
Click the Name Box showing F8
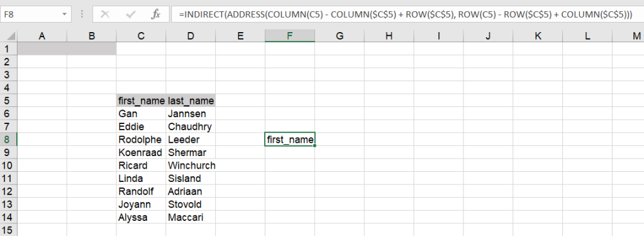[x=31, y=14]
